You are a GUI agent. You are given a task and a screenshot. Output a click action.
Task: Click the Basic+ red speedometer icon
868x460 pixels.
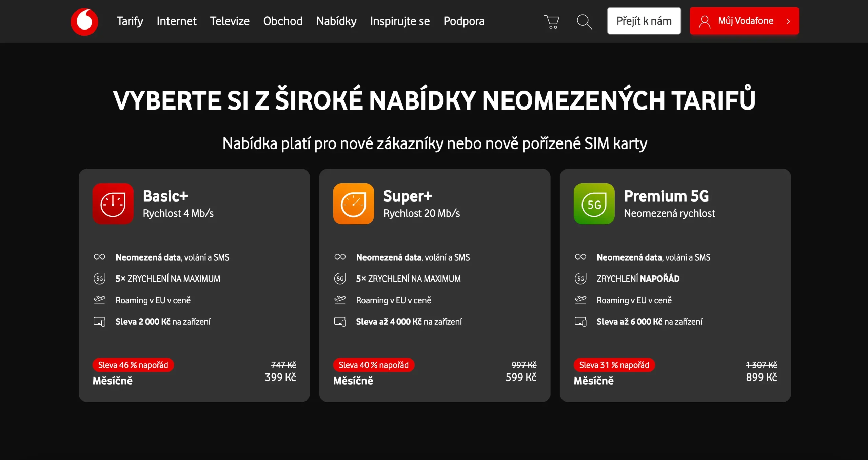(x=113, y=204)
